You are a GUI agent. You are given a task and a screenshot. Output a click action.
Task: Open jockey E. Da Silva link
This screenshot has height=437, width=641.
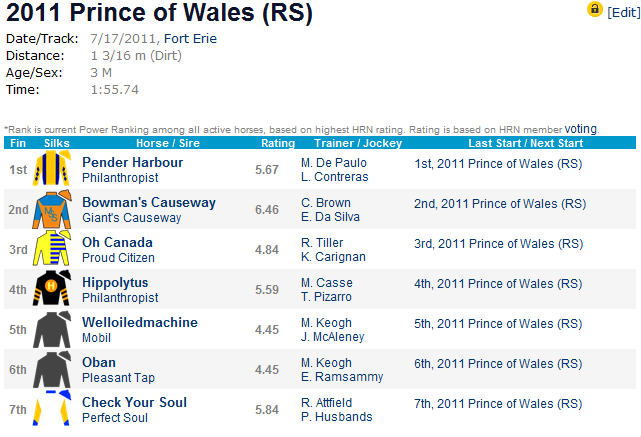[x=330, y=217]
